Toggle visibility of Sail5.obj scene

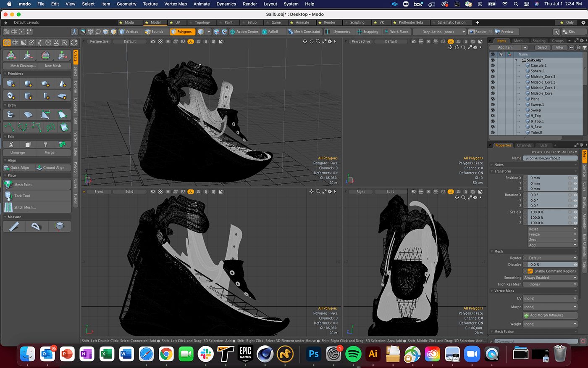(492, 60)
